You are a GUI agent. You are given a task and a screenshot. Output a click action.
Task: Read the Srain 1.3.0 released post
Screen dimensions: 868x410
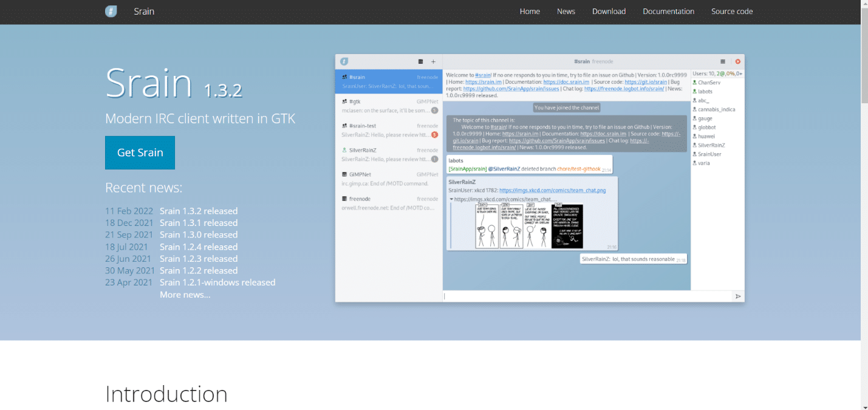point(199,234)
